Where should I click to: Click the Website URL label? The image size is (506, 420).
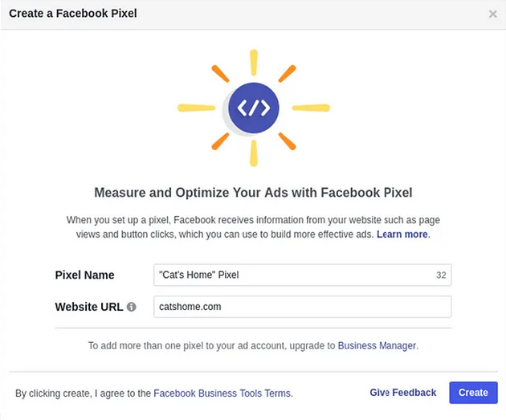tap(89, 307)
